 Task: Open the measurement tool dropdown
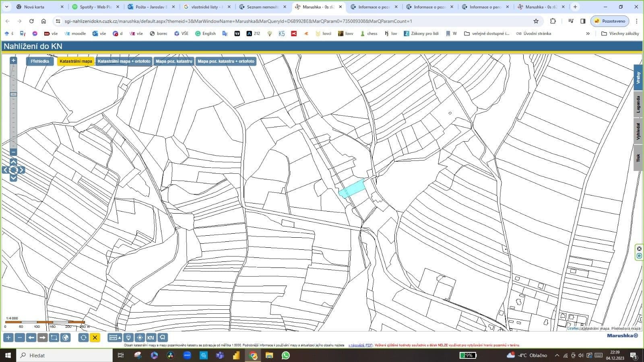tap(115, 337)
